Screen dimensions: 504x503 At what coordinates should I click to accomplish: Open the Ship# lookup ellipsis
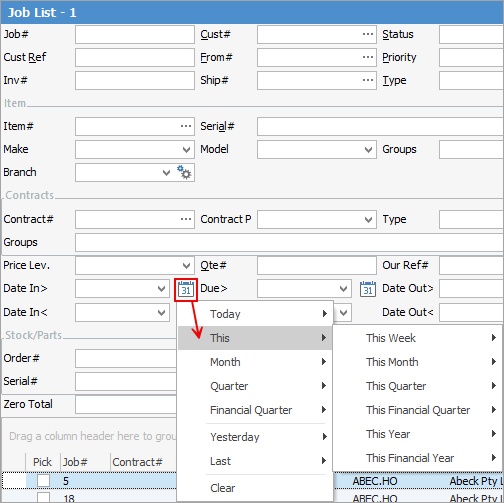pyautogui.click(x=368, y=80)
